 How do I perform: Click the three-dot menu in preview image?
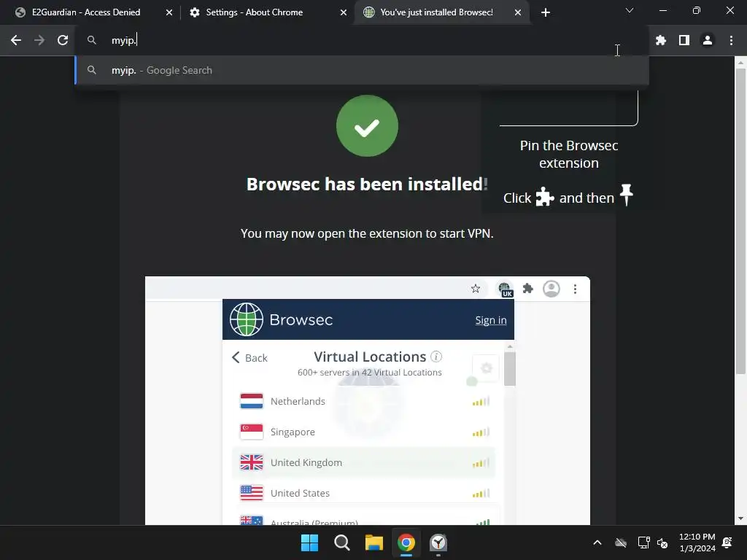point(575,289)
